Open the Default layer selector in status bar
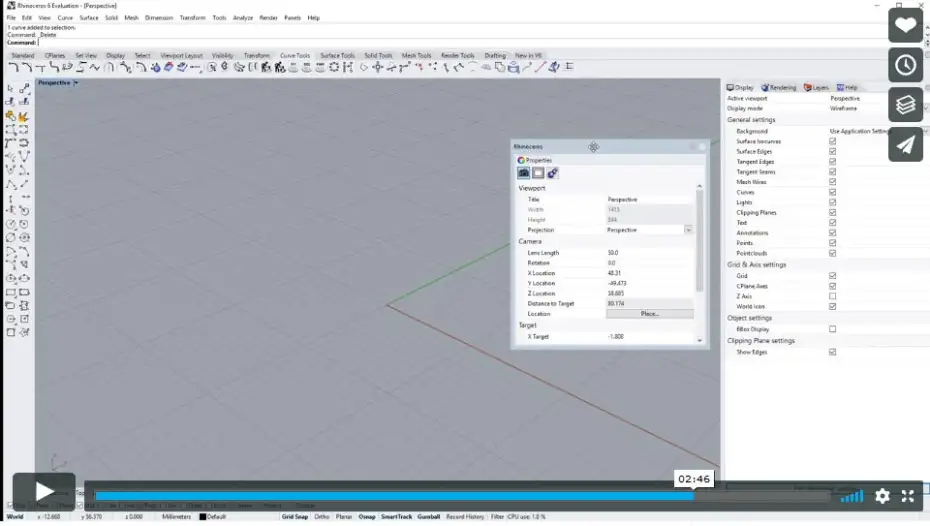This screenshot has height=526, width=930. point(216,517)
